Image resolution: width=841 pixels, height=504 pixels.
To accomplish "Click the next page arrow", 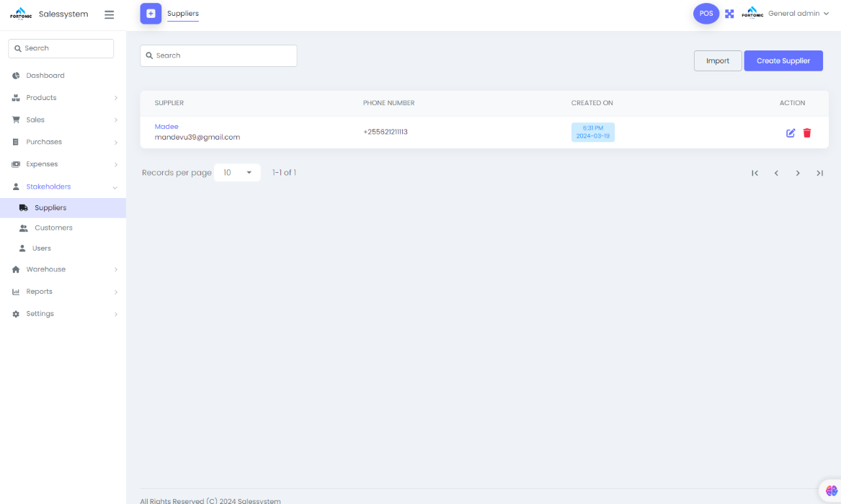I will [798, 173].
